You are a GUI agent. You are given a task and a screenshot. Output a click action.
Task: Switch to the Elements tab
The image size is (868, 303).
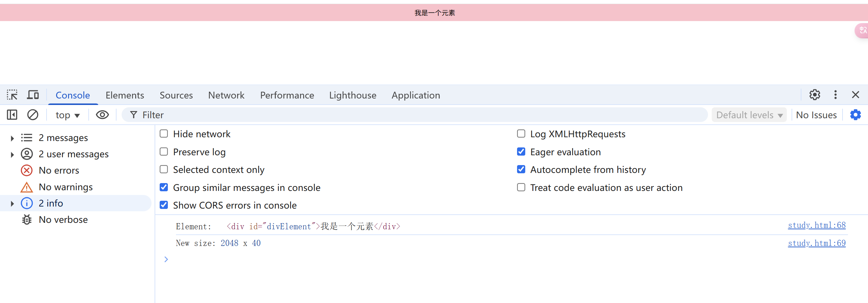click(125, 95)
